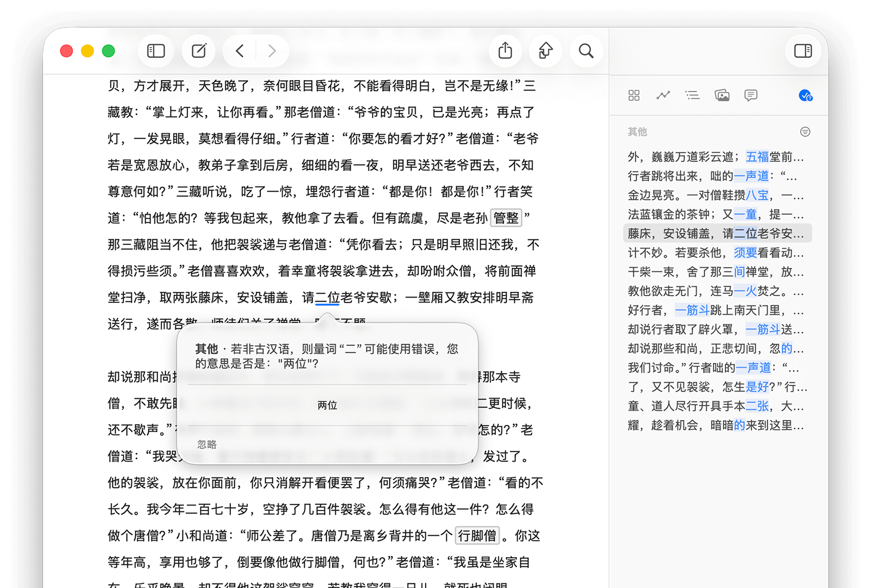Open the share export button
The image size is (871, 588).
click(x=505, y=51)
